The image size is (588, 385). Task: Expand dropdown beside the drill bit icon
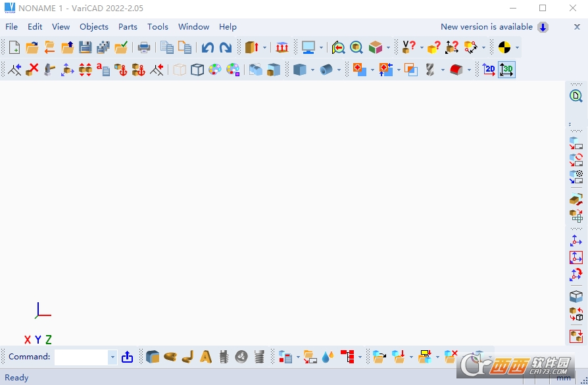point(443,70)
